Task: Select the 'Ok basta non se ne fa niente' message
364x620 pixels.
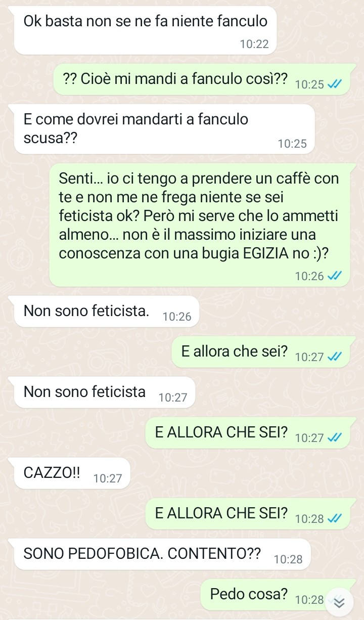Action: [146, 30]
